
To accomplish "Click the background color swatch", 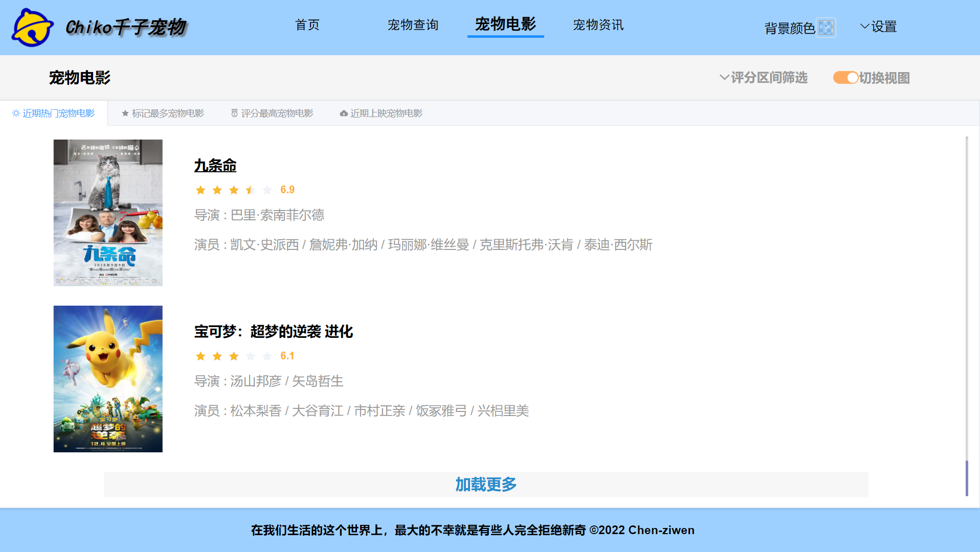I will click(x=827, y=28).
